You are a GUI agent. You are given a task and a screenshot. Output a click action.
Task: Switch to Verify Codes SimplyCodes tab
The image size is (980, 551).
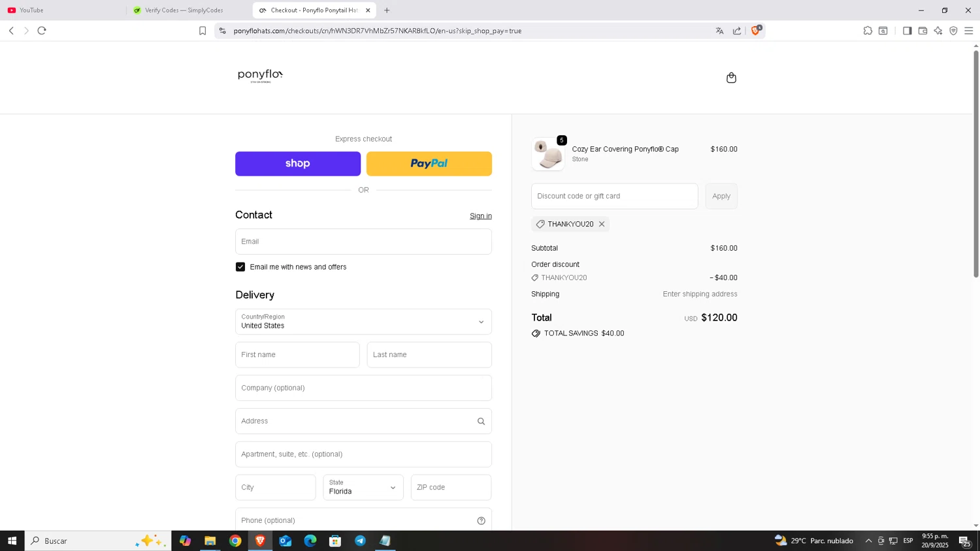[188, 10]
